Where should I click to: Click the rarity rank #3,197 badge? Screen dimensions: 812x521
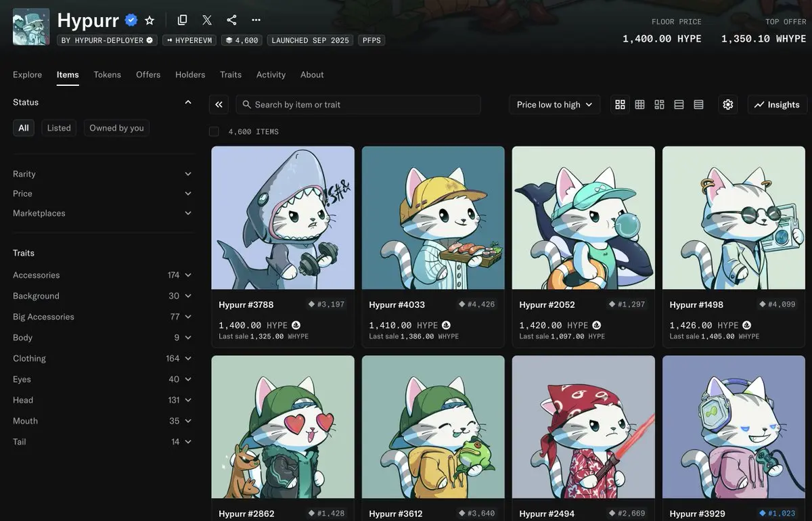(326, 304)
